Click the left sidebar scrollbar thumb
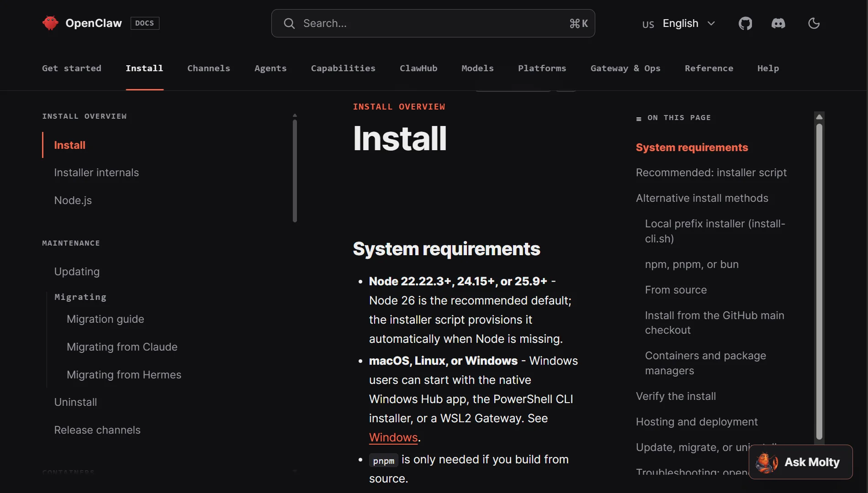Viewport: 868px width, 493px height. (295, 171)
